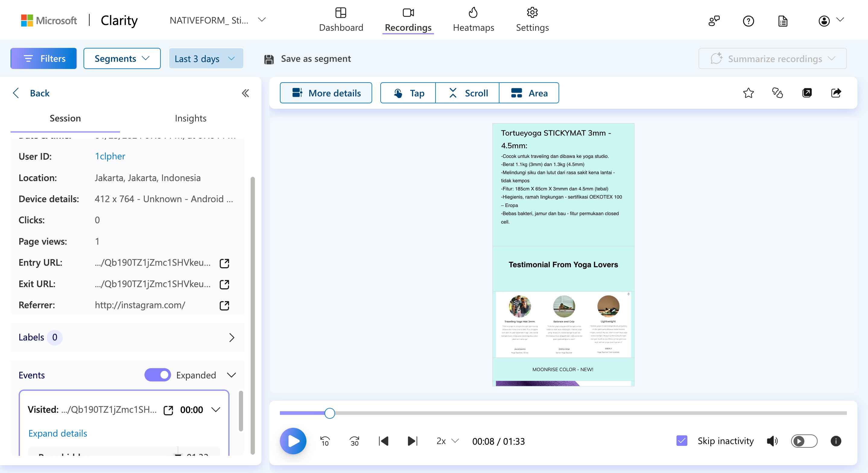Toggle the Events Expanded switch
This screenshot has height=473, width=868.
[158, 375]
